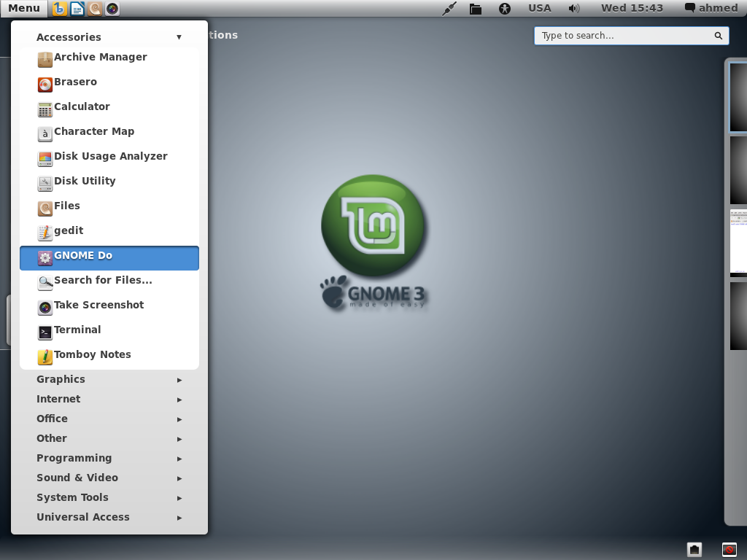Click the Disk Utility text label
The width and height of the screenshot is (747, 560).
[85, 181]
